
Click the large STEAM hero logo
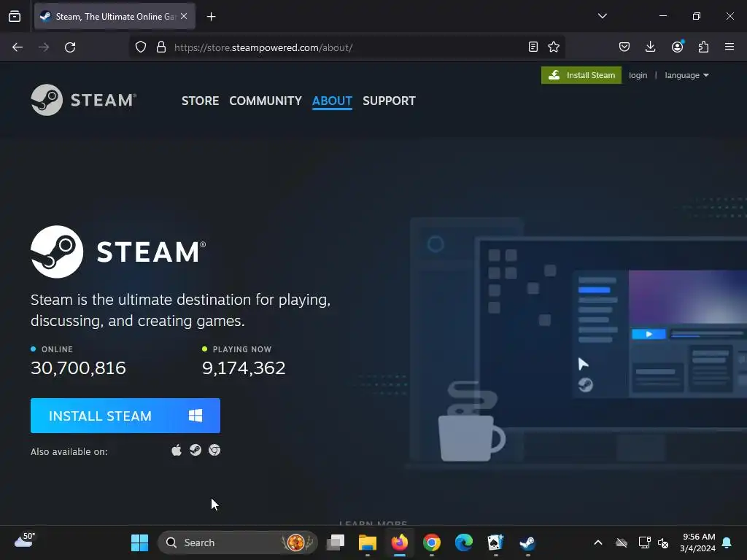[x=118, y=252]
